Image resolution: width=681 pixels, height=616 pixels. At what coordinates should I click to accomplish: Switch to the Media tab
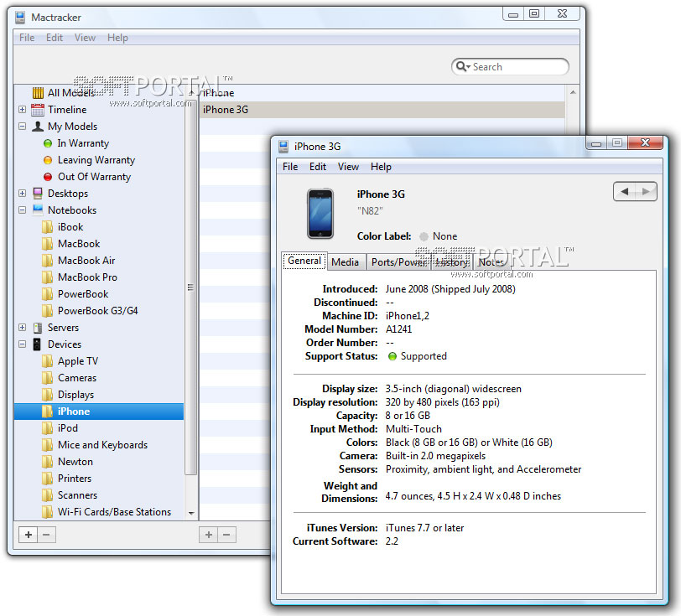[346, 262]
